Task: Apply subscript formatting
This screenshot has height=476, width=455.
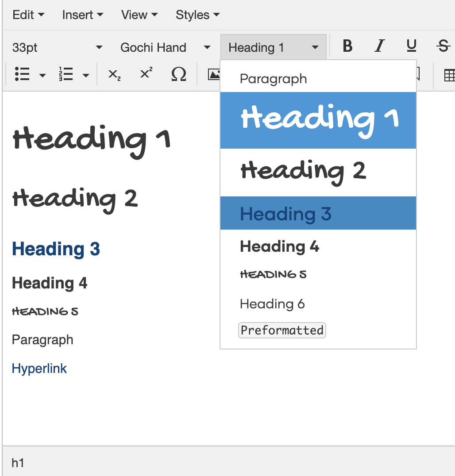Action: click(x=114, y=74)
